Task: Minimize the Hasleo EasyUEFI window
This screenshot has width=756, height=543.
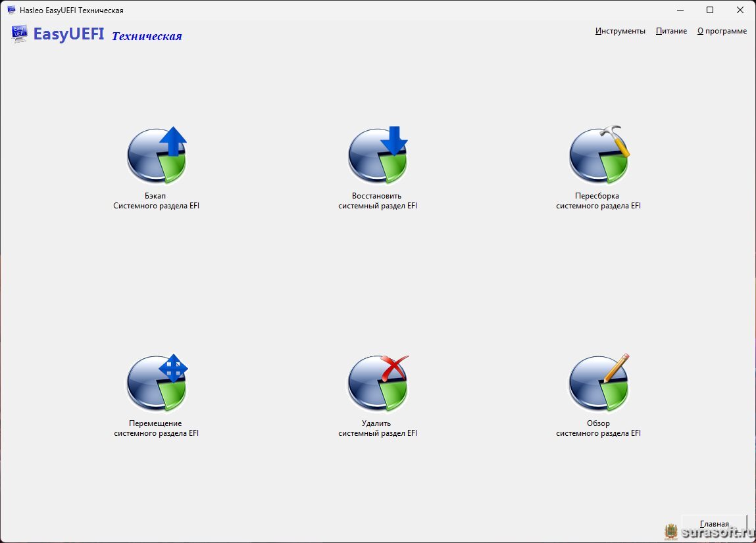Action: [680, 10]
